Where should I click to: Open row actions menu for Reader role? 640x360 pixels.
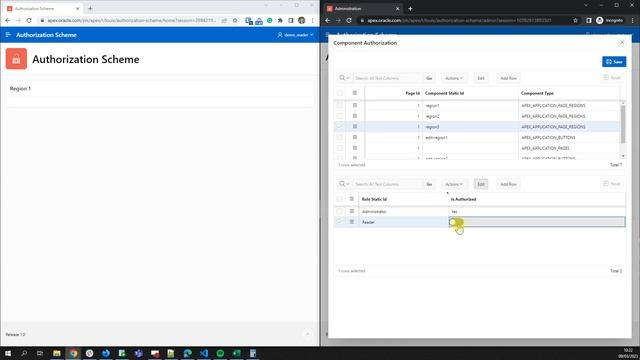pyautogui.click(x=351, y=222)
